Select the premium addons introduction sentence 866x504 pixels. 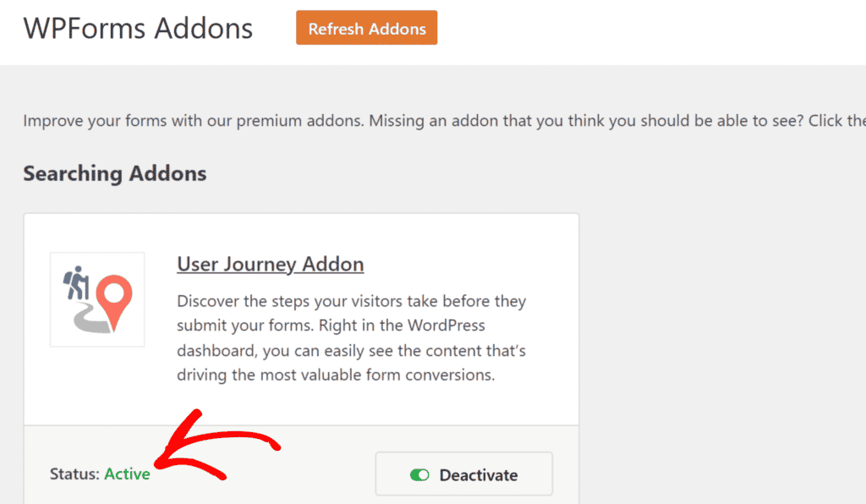[x=338, y=120]
